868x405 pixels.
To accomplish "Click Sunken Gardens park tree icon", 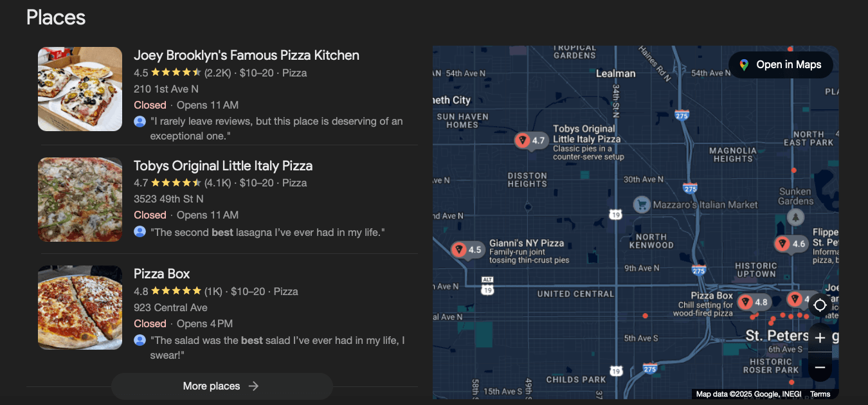I will (796, 217).
